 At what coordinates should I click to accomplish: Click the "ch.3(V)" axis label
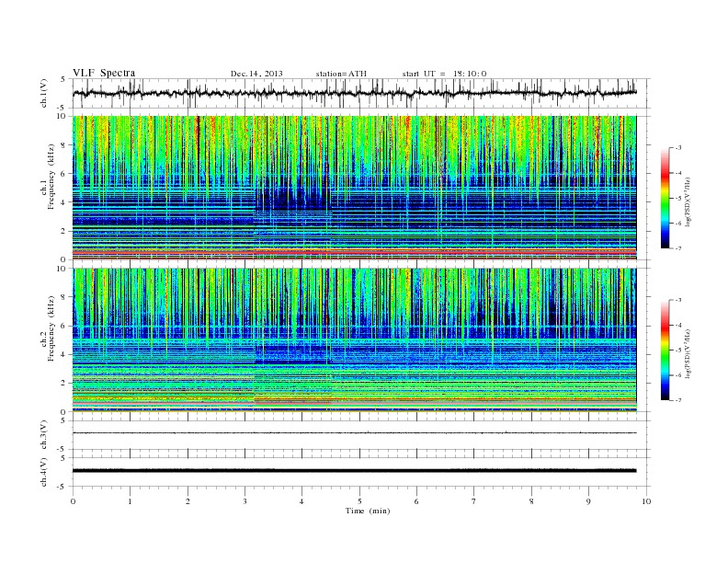pos(44,435)
